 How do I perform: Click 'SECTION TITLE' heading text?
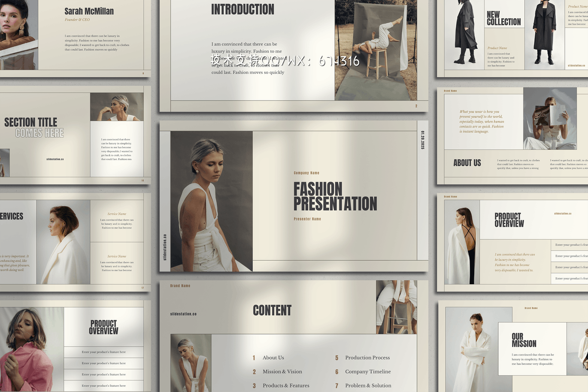30,122
